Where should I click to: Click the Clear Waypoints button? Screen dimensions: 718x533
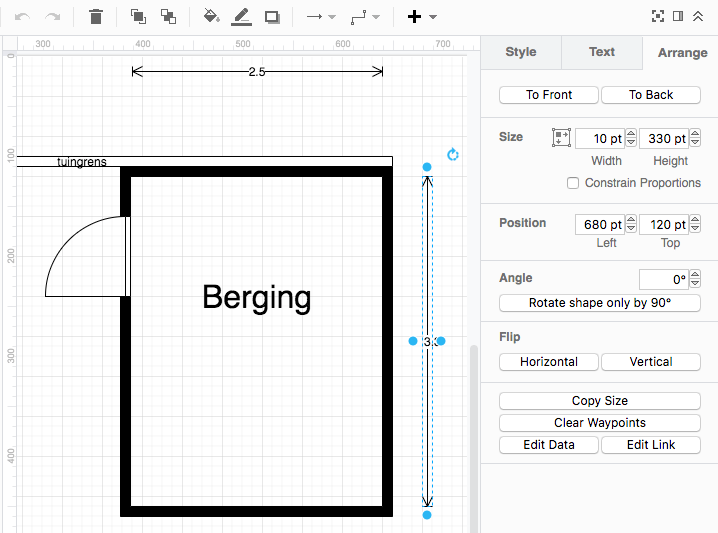(x=599, y=423)
